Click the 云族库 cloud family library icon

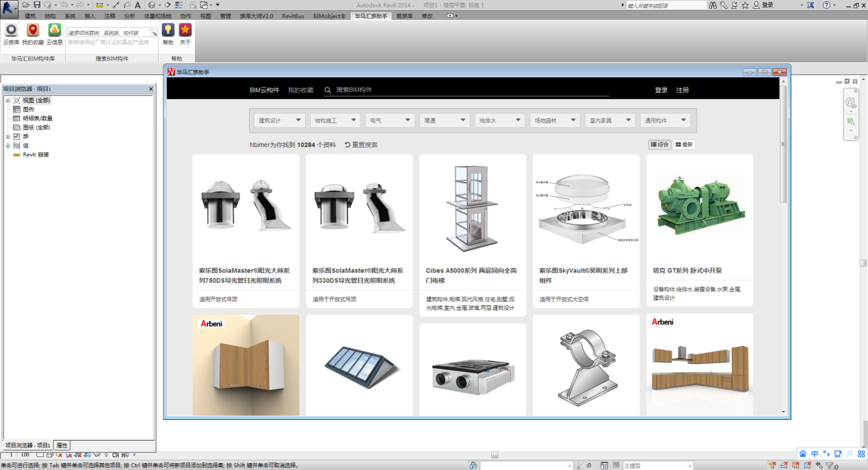coord(11,31)
